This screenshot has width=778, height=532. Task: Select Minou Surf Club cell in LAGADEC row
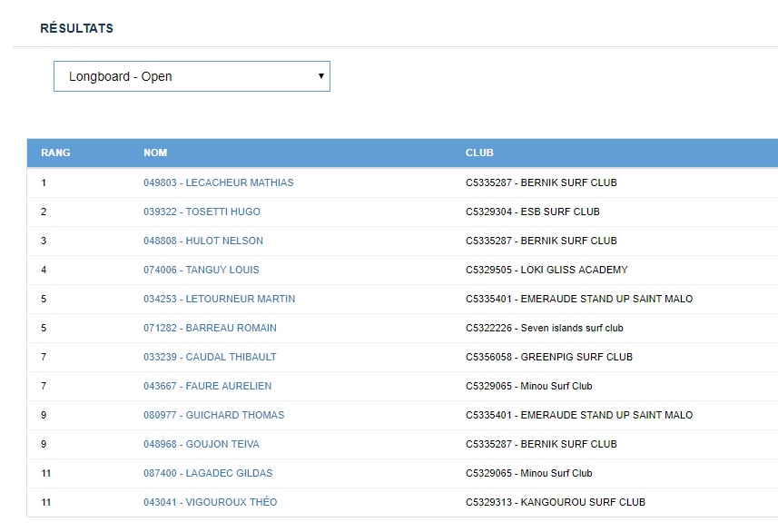tap(529, 473)
